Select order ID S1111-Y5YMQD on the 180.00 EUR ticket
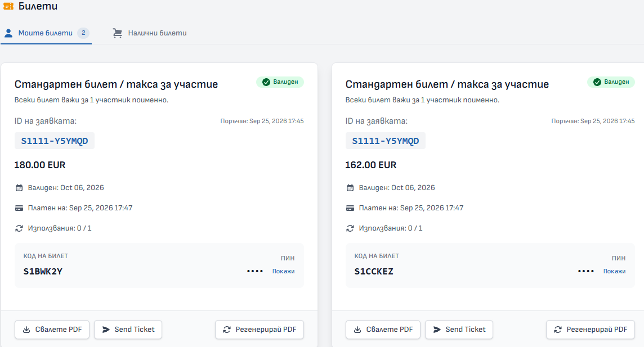The height and width of the screenshot is (347, 644). click(55, 141)
